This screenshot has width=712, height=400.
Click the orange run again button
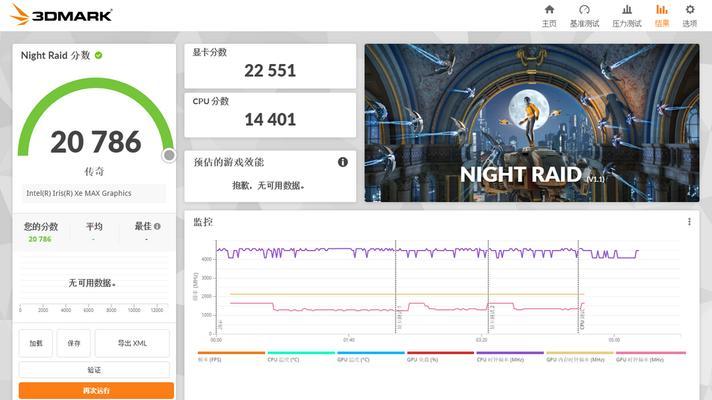[96, 390]
